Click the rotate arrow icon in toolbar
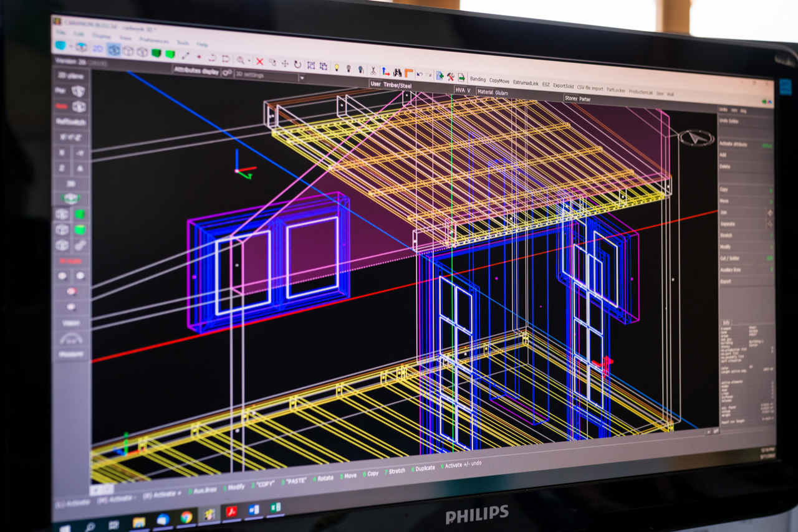Viewport: 798px width, 532px height. 297,64
